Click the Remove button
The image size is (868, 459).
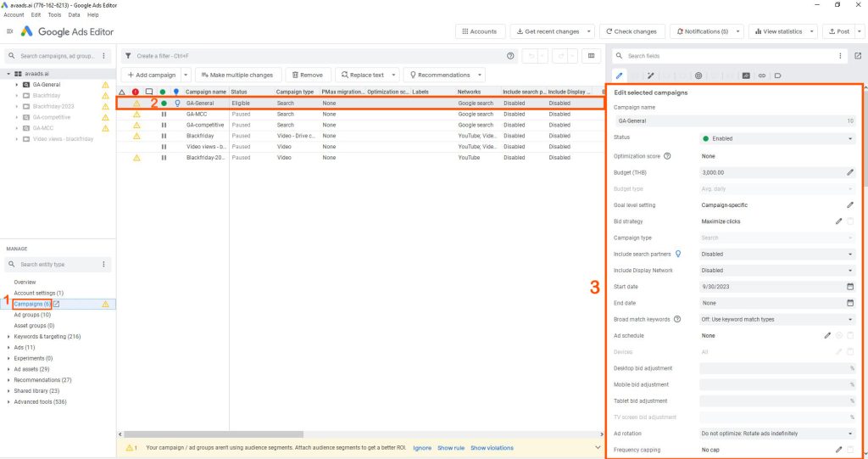click(x=308, y=76)
